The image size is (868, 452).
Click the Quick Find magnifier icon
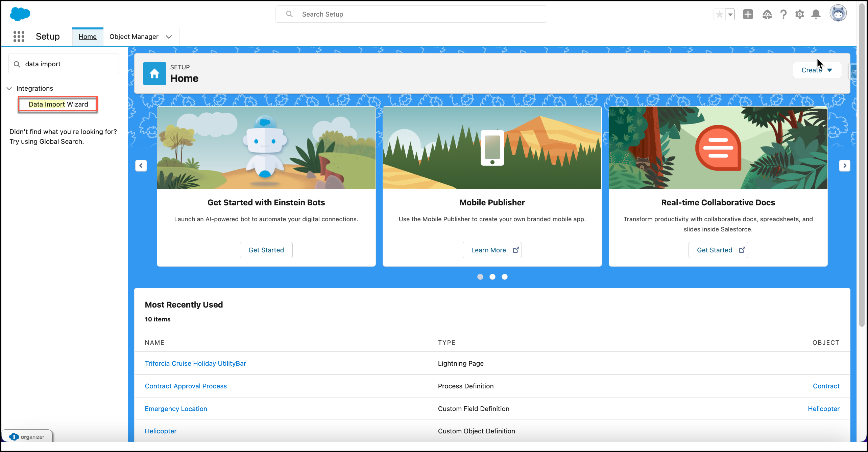click(x=17, y=64)
